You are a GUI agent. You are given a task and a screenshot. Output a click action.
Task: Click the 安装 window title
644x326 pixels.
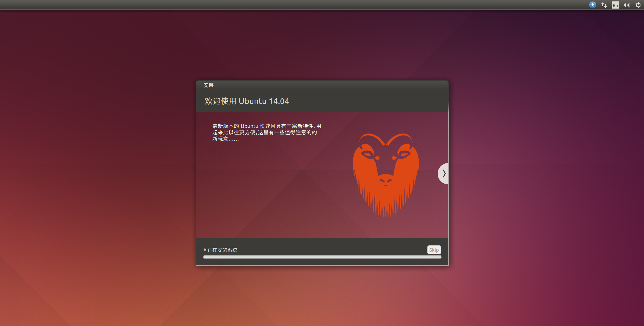pyautogui.click(x=208, y=85)
